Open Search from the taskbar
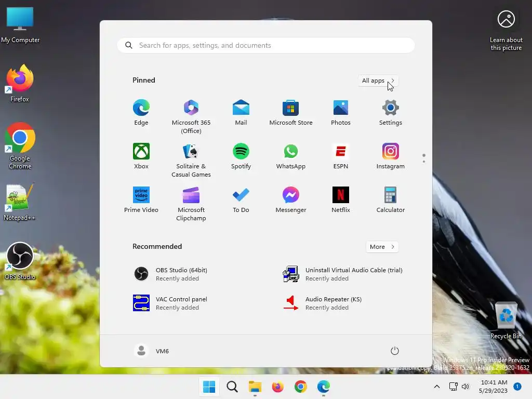 232,387
